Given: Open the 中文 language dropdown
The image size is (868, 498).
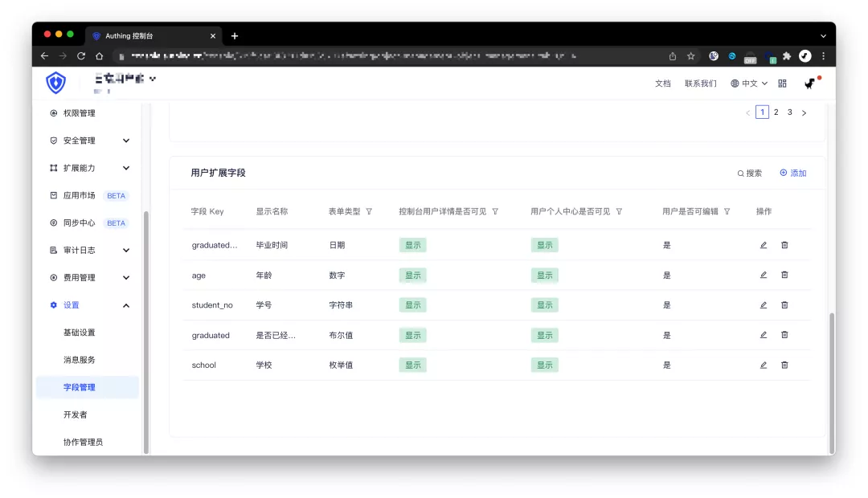Looking at the screenshot, I should pyautogui.click(x=749, y=84).
